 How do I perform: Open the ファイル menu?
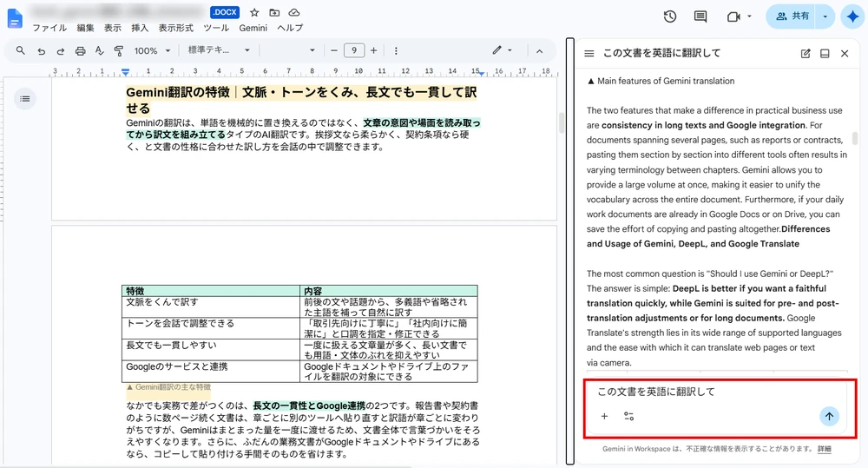click(49, 28)
